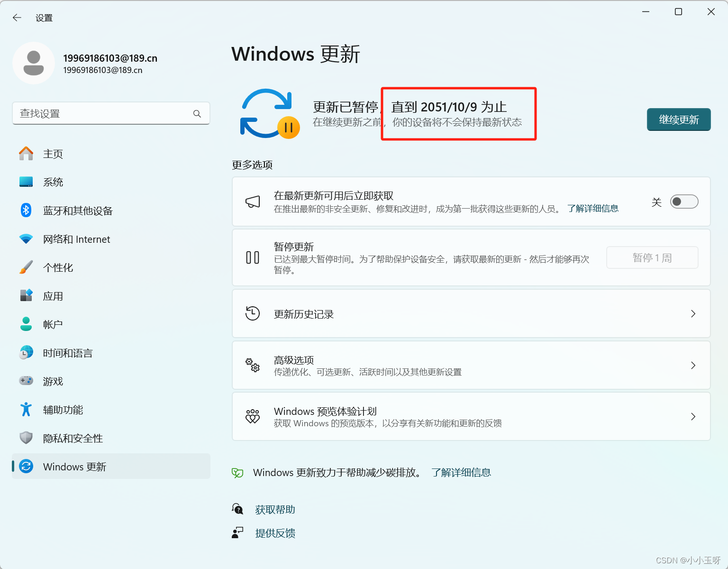Click the Windows Update sync icon in sidebar
The width and height of the screenshot is (728, 569).
(26, 466)
